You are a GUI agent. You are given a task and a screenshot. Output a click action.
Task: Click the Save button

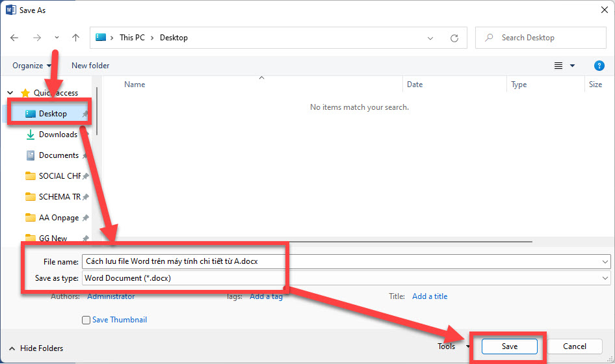pos(510,346)
